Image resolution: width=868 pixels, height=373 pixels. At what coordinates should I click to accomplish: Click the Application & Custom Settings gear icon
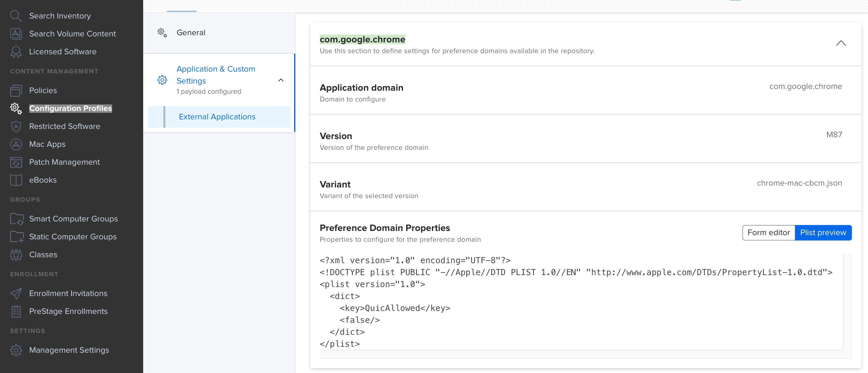click(162, 80)
